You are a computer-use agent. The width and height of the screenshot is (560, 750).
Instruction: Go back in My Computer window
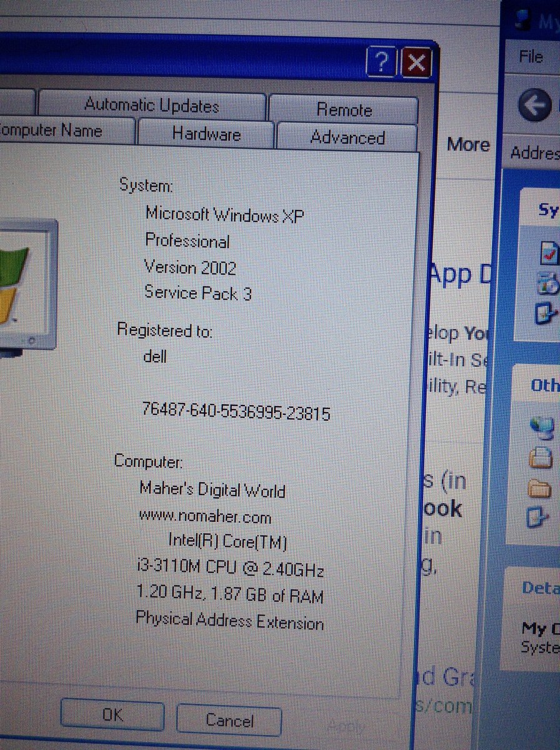pyautogui.click(x=534, y=106)
